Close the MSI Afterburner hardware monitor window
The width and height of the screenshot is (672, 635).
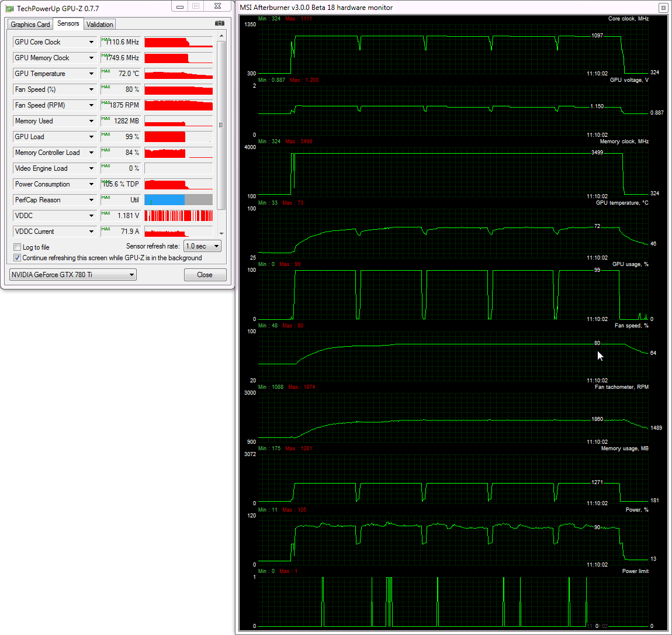click(x=663, y=8)
